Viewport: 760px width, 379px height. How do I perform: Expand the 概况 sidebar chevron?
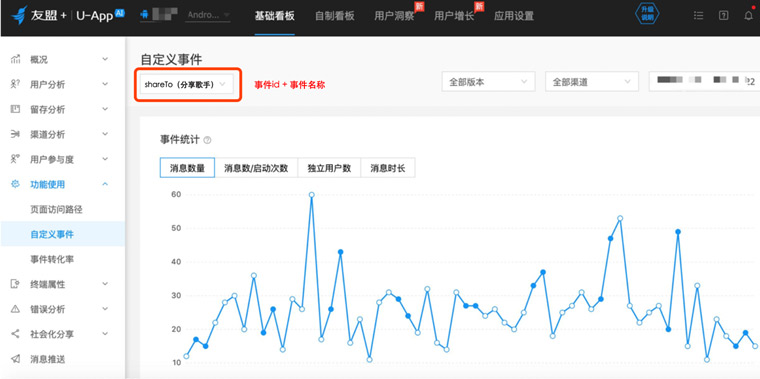point(105,60)
